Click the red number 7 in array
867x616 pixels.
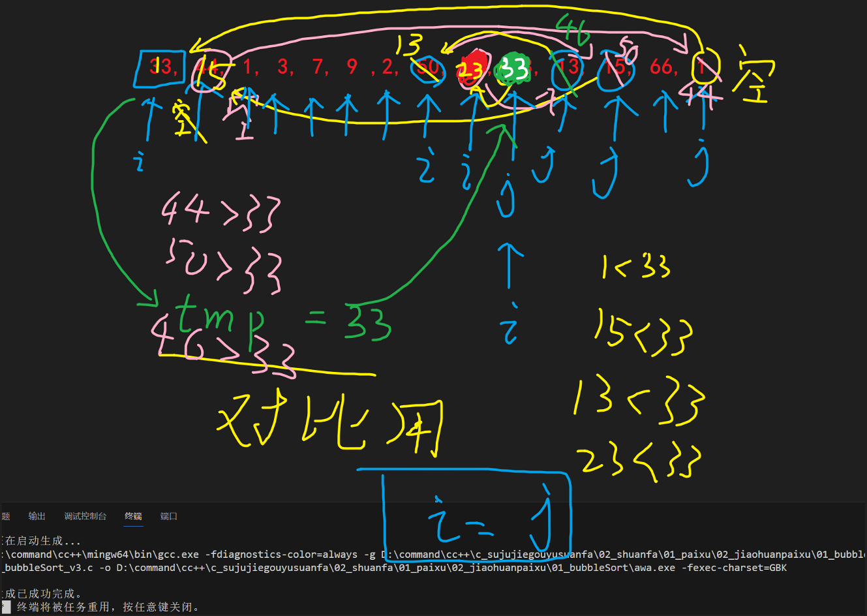click(x=318, y=67)
